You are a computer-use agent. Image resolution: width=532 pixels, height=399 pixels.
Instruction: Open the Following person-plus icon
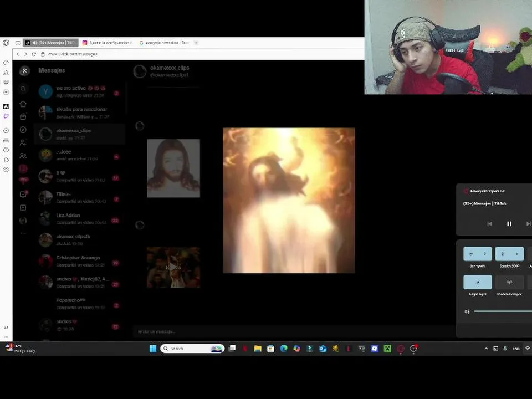point(23,142)
